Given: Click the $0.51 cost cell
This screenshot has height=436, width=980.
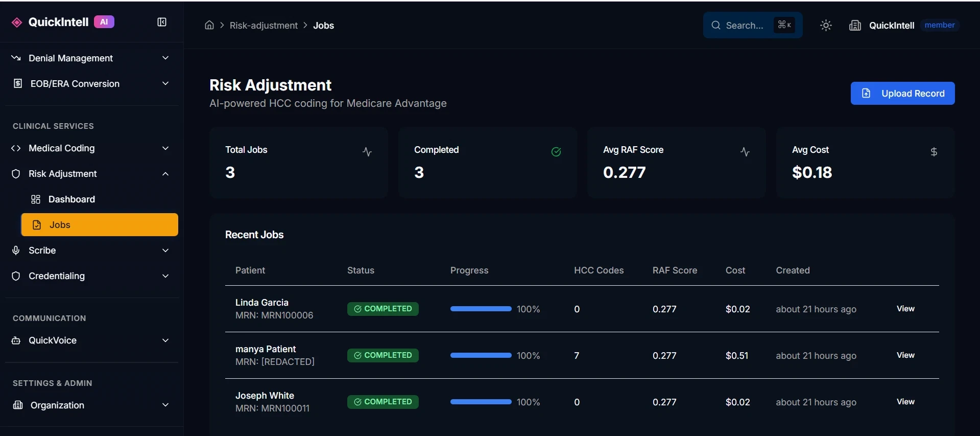Looking at the screenshot, I should point(737,355).
